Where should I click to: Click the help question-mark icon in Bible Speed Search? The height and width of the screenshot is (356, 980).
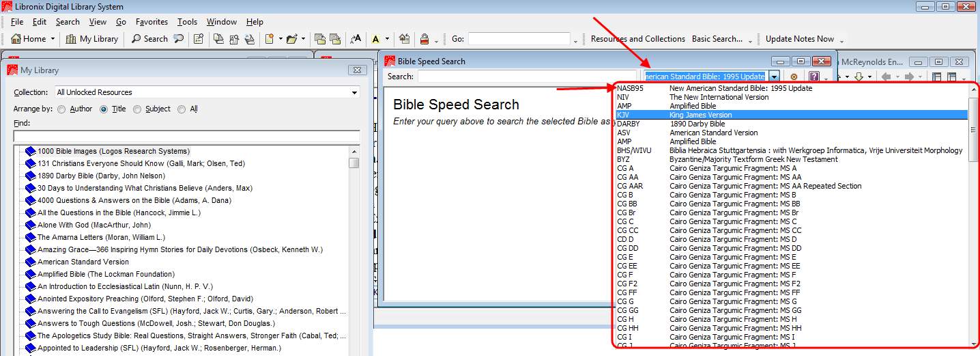pos(813,77)
